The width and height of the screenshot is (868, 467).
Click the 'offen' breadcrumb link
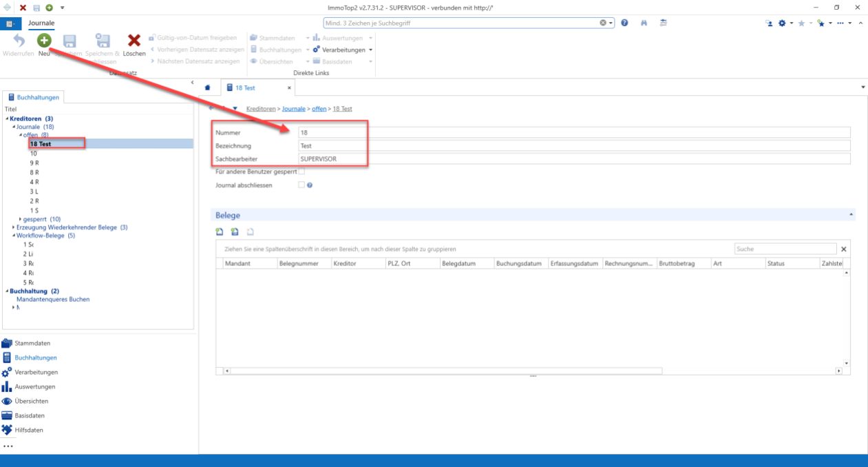318,109
